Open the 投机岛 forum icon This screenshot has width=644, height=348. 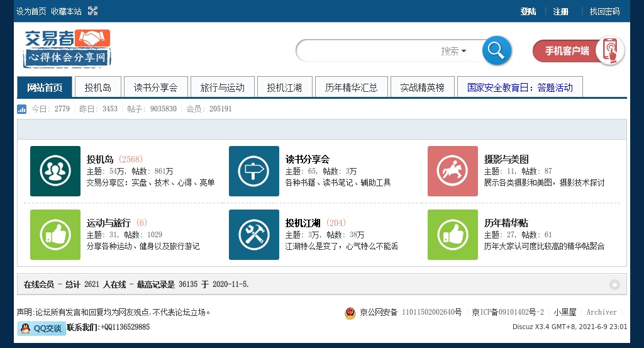coord(55,171)
